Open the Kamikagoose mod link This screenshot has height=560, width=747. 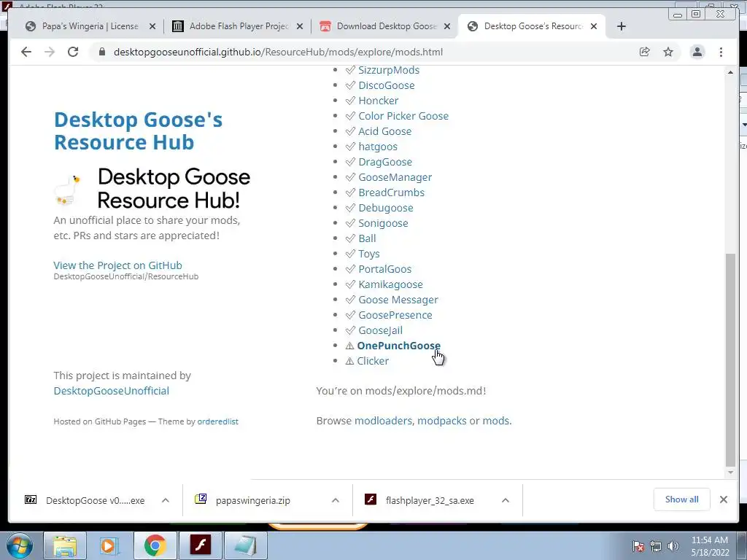click(x=391, y=284)
